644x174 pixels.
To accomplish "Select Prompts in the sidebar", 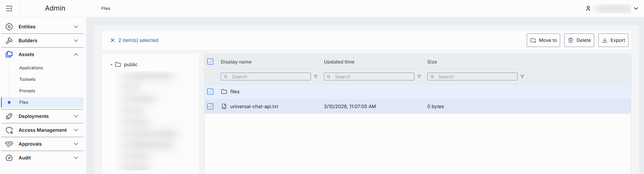I will click(x=27, y=91).
